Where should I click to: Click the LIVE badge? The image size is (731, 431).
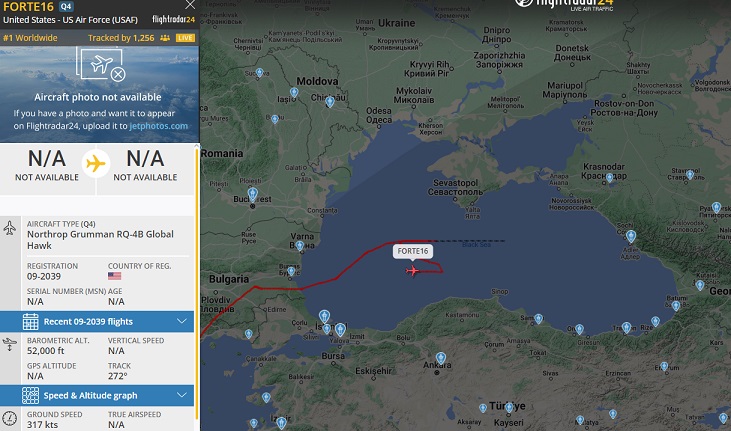[185, 38]
